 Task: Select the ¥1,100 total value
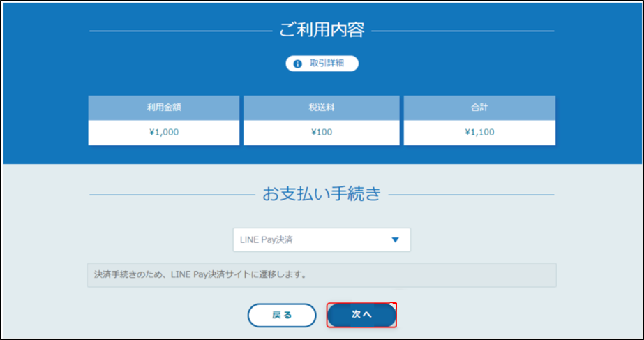[479, 133]
